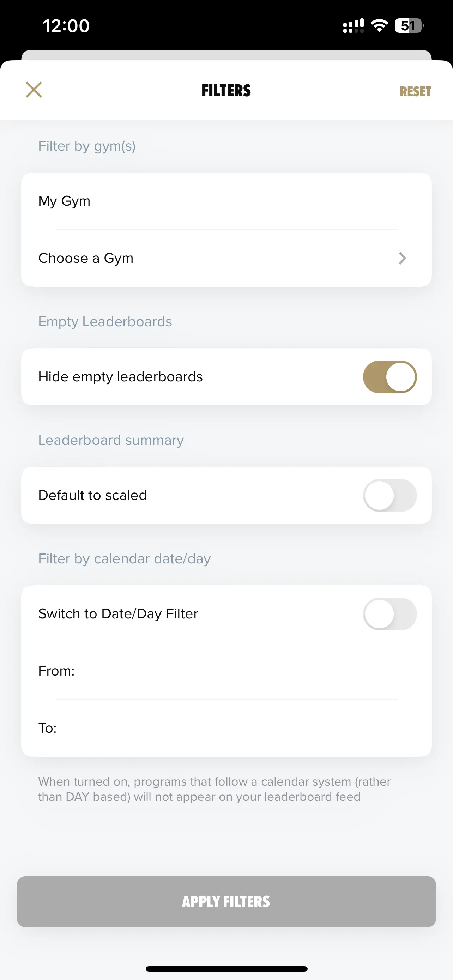Select the My Gym option
Viewport: 453px width, 980px height.
(226, 201)
